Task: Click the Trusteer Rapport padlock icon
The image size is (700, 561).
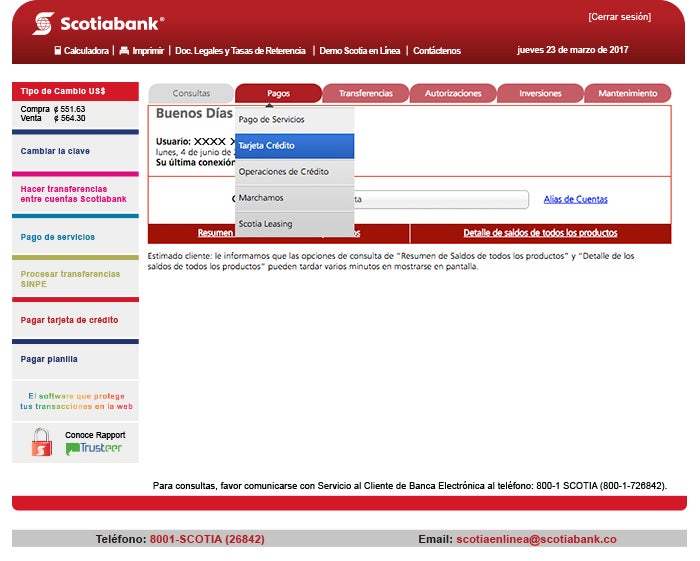Action: 41,442
